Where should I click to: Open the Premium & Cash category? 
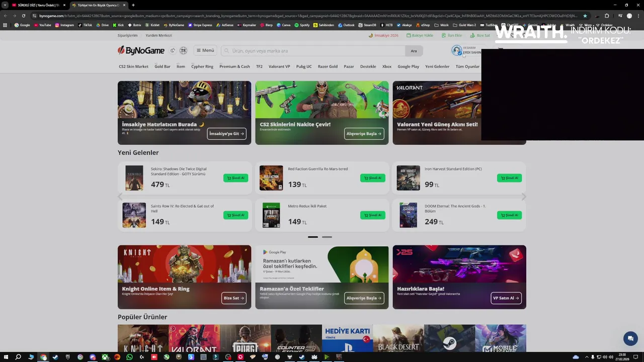(x=234, y=66)
